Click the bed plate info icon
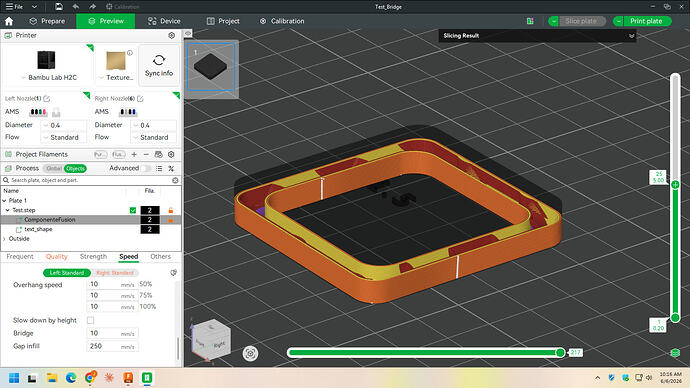This screenshot has height=388, width=690. (130, 53)
